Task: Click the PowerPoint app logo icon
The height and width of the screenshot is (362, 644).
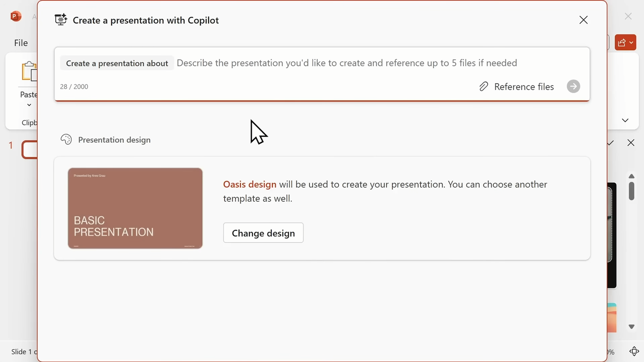Action: click(x=16, y=16)
